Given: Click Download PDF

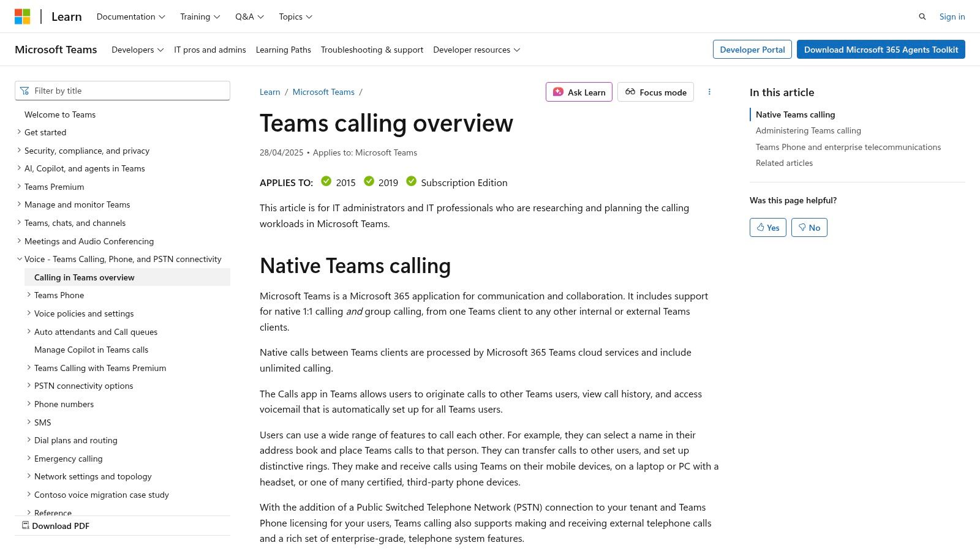Looking at the screenshot, I should point(56,526).
